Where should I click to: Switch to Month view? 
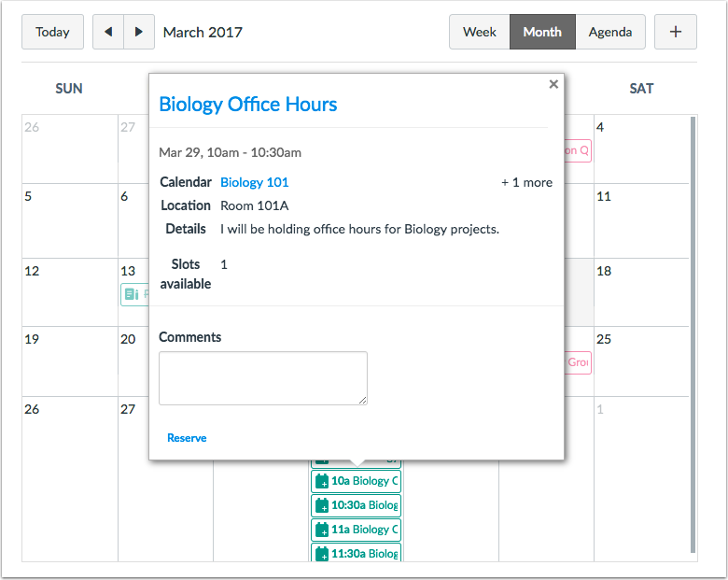pos(542,32)
